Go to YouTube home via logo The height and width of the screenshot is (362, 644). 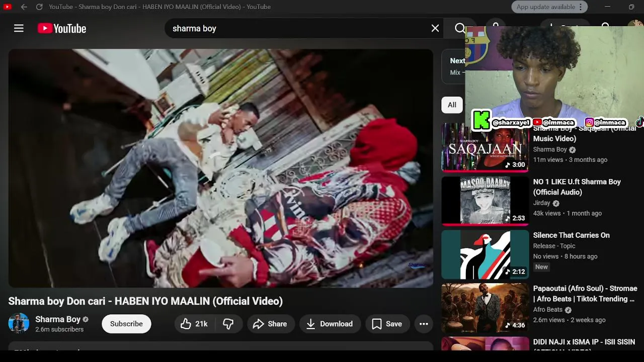click(x=62, y=29)
